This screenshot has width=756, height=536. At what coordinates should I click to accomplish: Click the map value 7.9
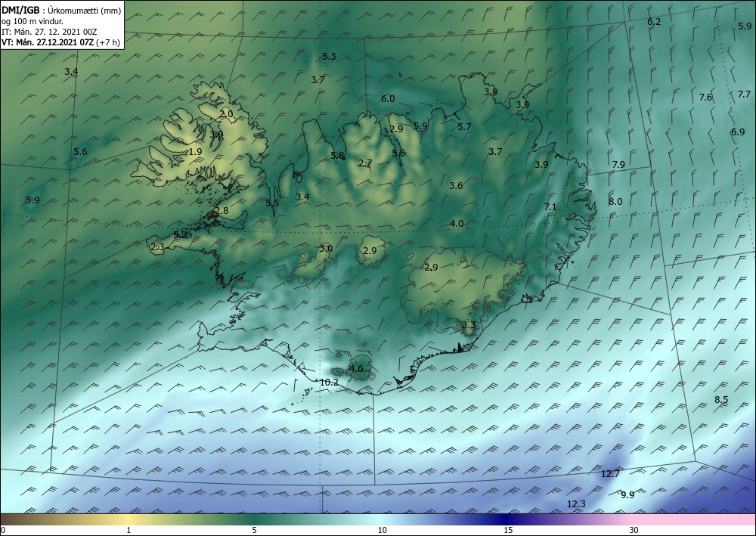click(618, 164)
